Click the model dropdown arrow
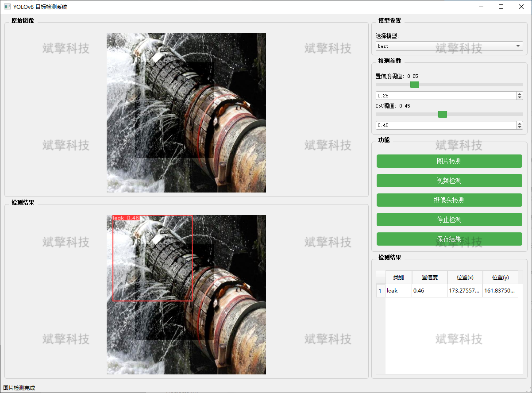Image resolution: width=532 pixels, height=393 pixels. coord(518,46)
